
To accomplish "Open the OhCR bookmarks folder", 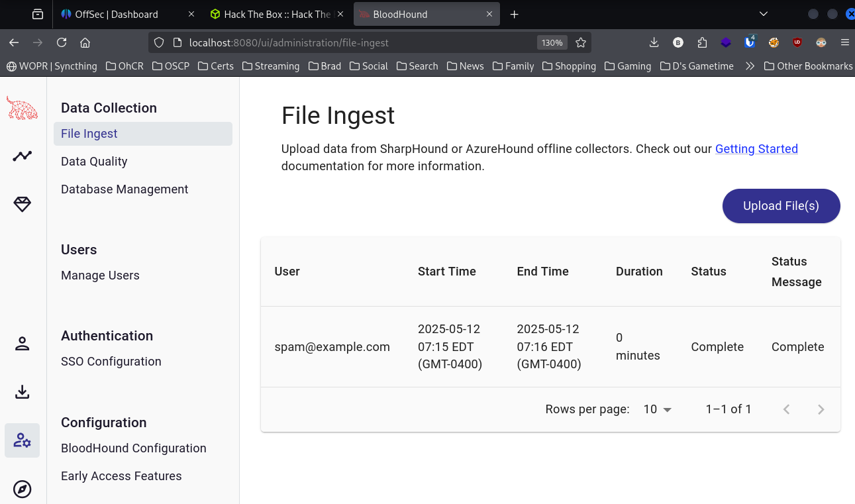I will [123, 66].
